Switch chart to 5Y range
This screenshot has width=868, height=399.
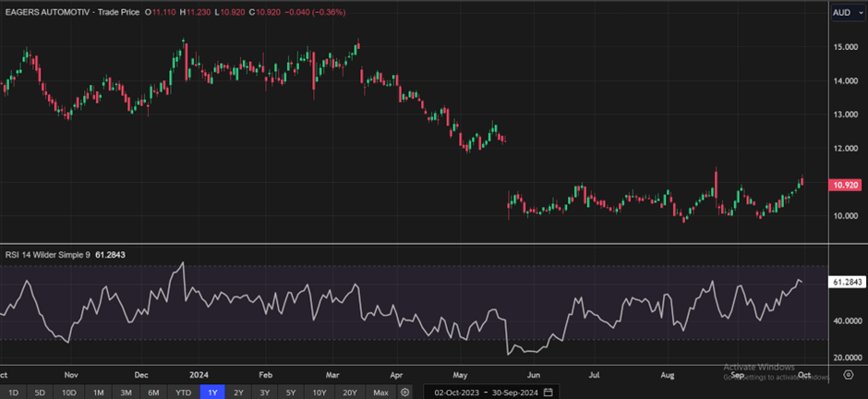click(291, 393)
